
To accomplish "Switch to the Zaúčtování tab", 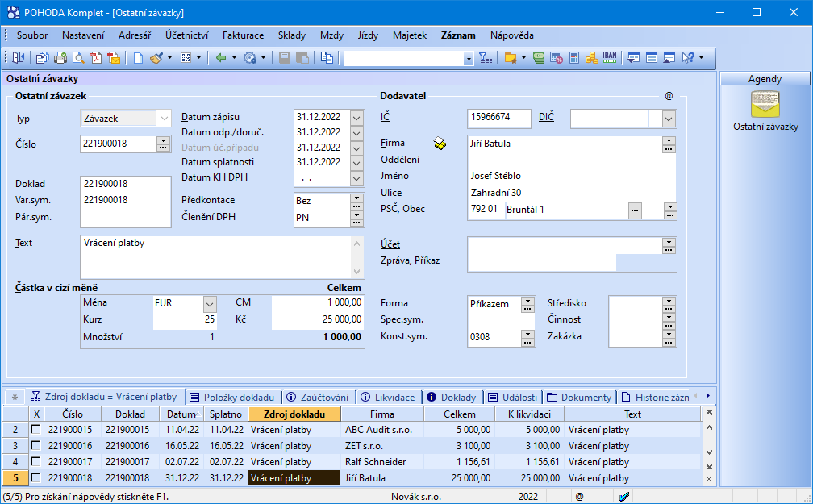I will click(x=317, y=398).
